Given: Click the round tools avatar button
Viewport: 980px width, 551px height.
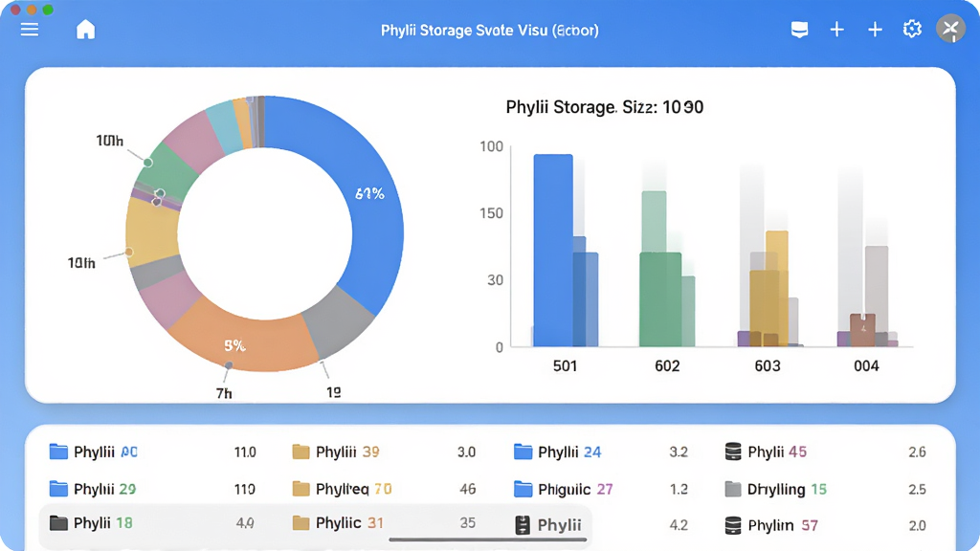Looking at the screenshot, I should pos(950,28).
